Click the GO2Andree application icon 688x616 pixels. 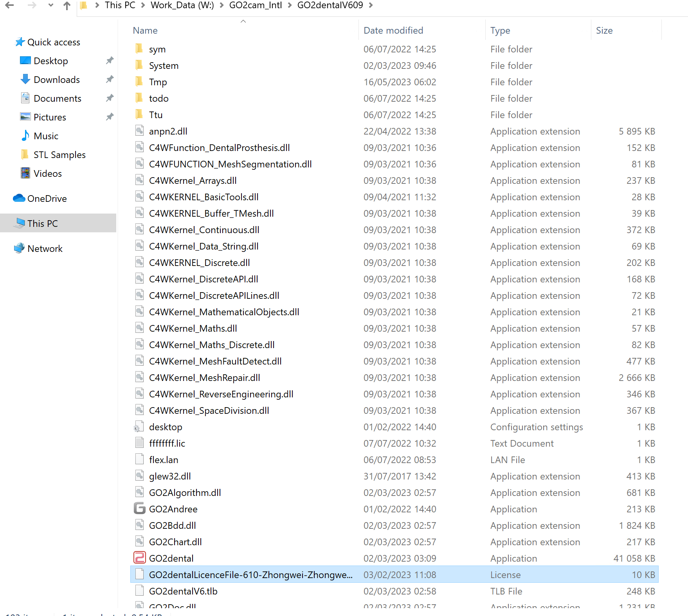point(139,509)
